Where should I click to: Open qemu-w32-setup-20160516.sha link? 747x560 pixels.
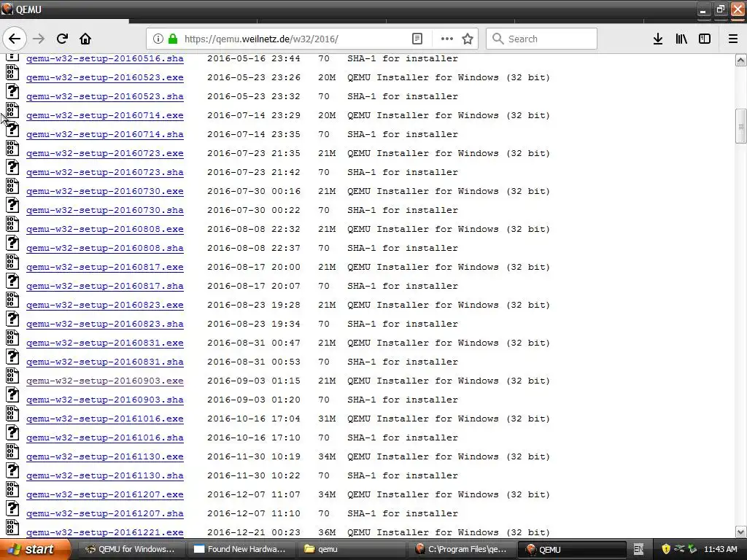tap(105, 58)
